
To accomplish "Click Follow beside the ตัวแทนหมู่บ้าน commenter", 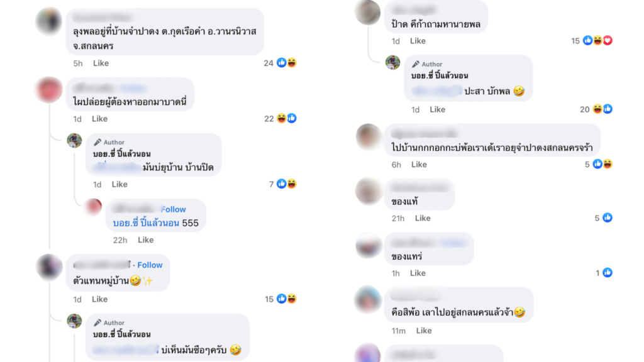I will pos(150,265).
